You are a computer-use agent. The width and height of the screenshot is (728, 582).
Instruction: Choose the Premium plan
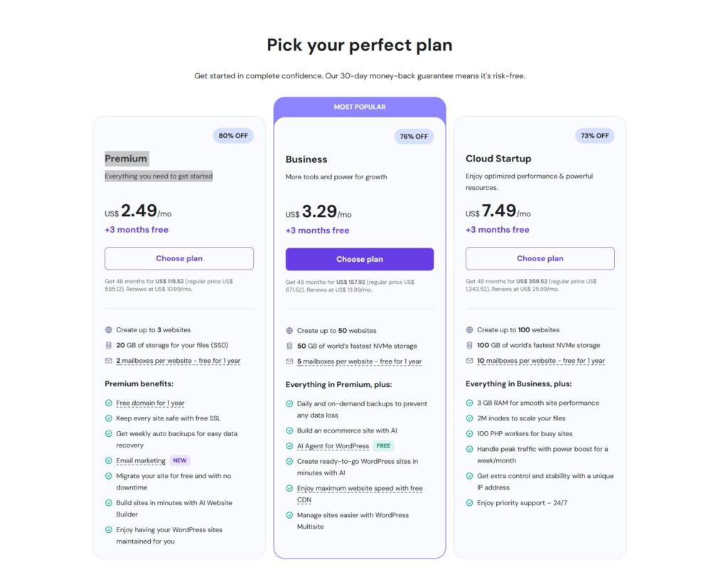pyautogui.click(x=179, y=258)
